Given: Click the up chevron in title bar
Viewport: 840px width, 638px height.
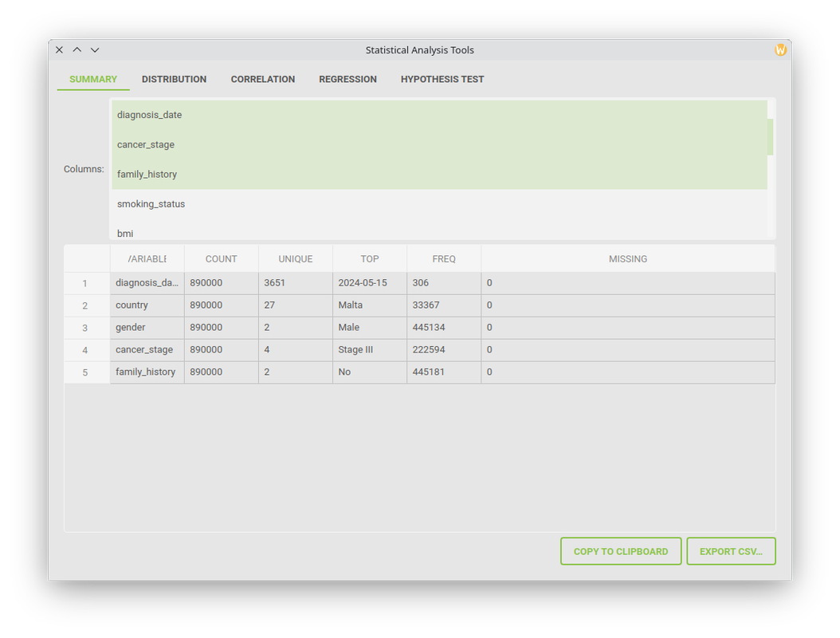Looking at the screenshot, I should [x=77, y=50].
